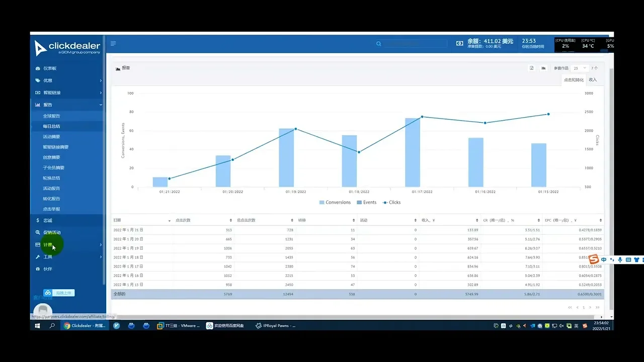Click the balance money icon

[x=459, y=44]
